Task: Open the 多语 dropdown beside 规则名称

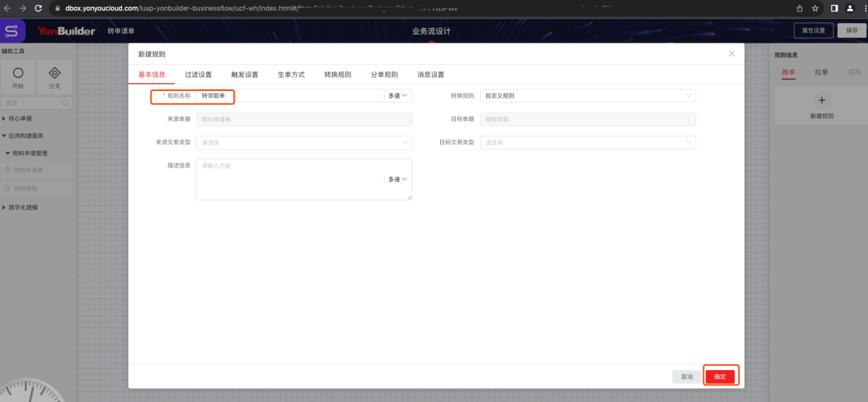Action: pos(398,96)
